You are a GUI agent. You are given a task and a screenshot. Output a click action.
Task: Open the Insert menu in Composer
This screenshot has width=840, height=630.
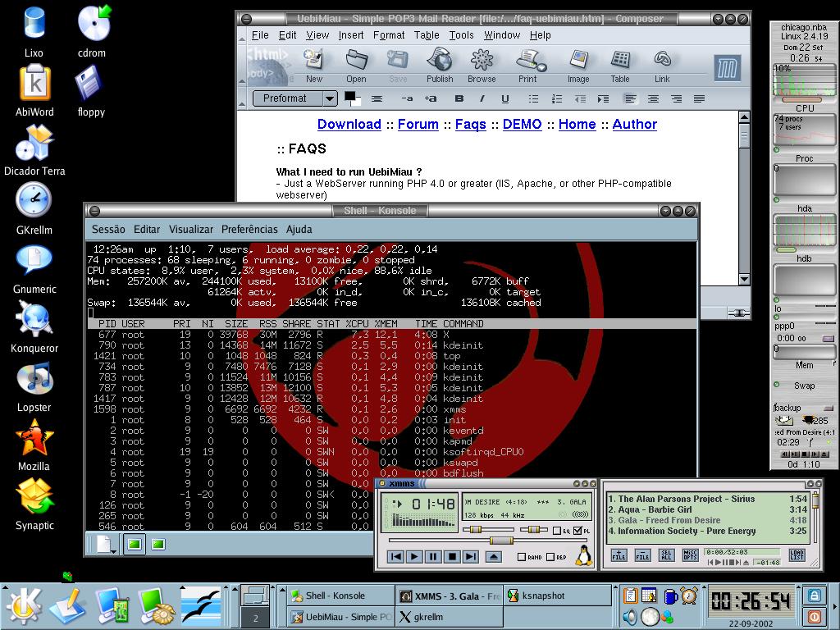point(351,35)
